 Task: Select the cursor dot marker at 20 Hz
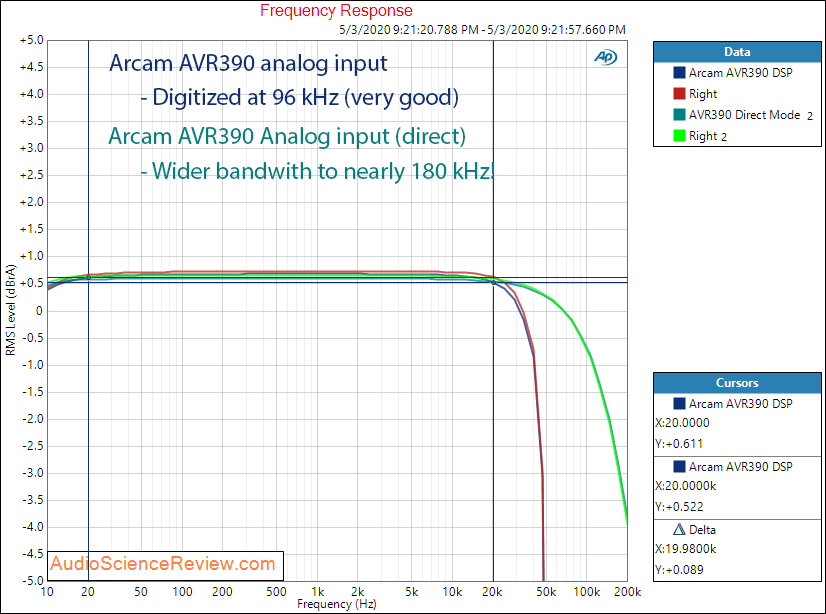88,278
